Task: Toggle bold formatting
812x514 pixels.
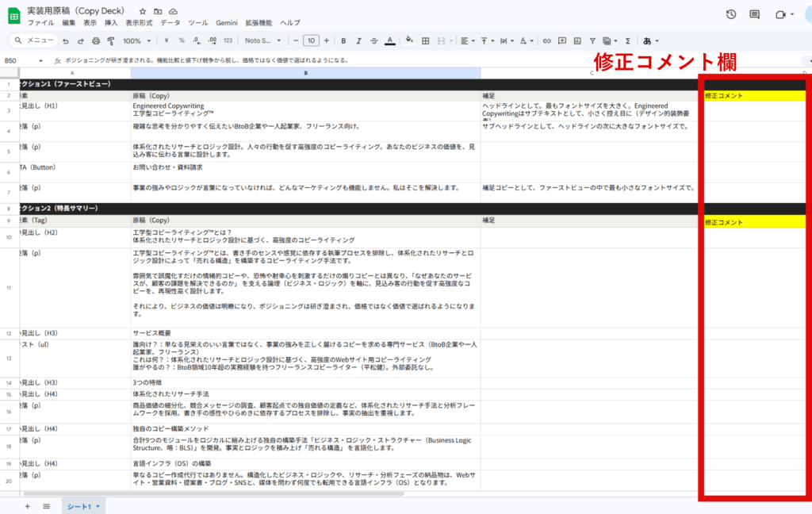Action: (343, 40)
